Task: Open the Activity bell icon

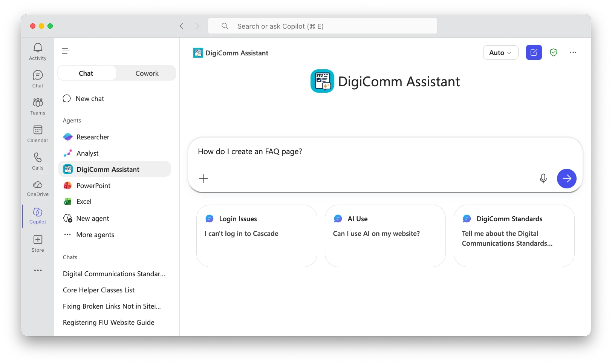Action: (38, 51)
